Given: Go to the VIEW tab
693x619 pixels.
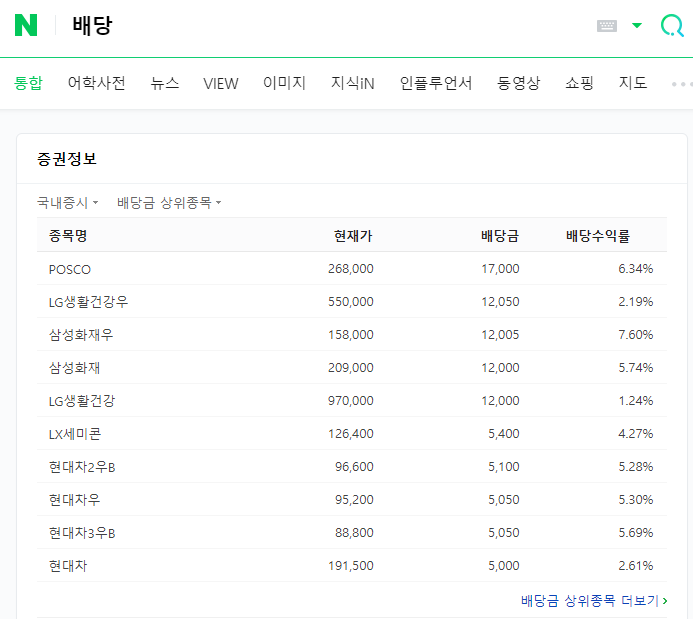Looking at the screenshot, I should (x=221, y=83).
